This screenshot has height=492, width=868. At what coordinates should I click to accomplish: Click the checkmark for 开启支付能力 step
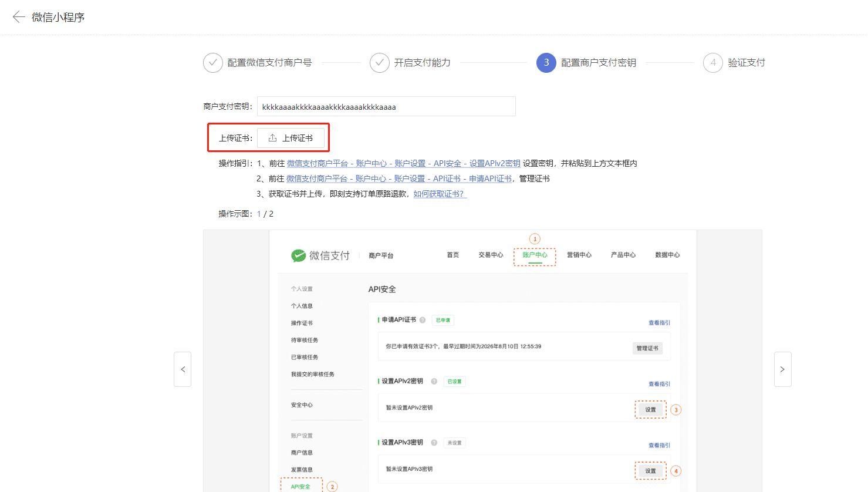pos(379,62)
